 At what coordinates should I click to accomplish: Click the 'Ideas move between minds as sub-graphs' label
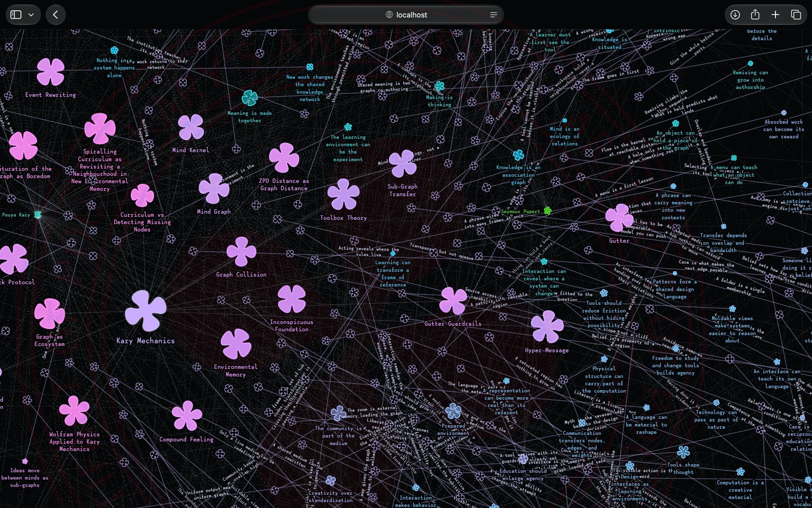point(24,478)
